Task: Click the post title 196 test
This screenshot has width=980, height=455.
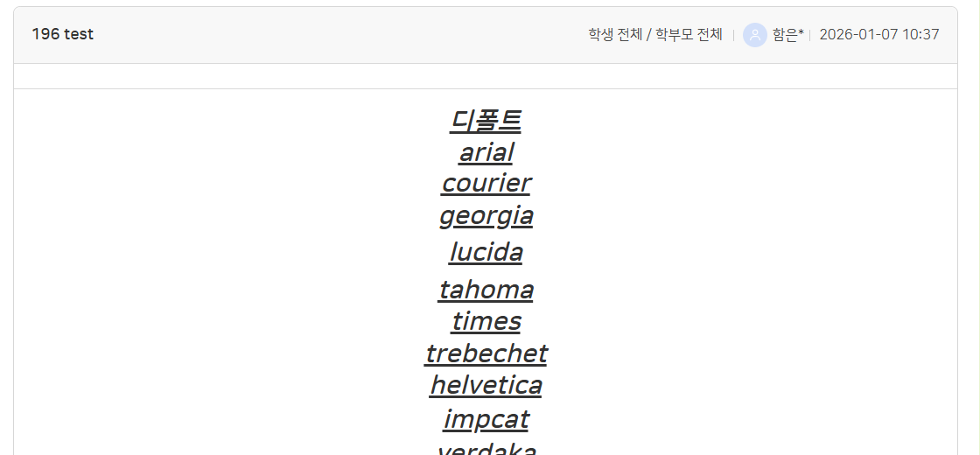Action: [63, 35]
